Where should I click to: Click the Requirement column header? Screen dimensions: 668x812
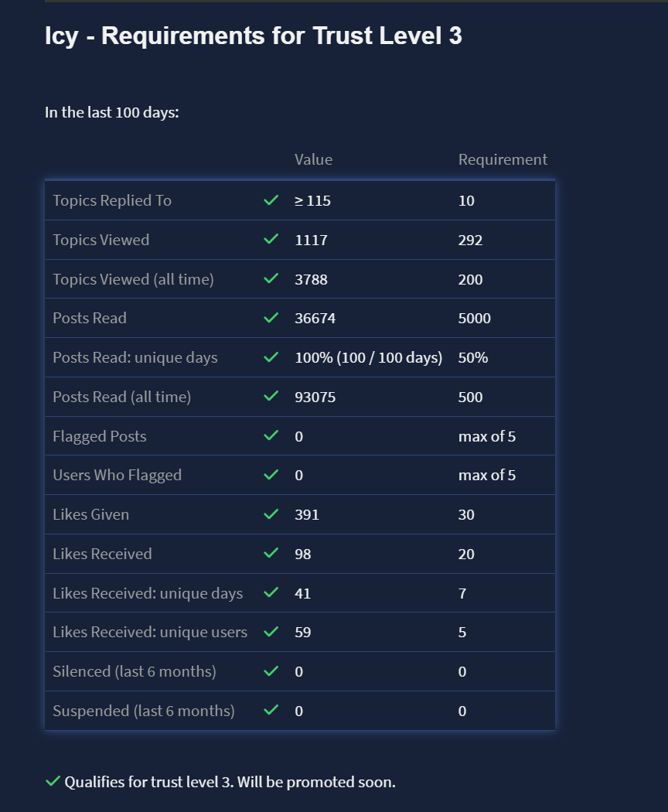503,159
